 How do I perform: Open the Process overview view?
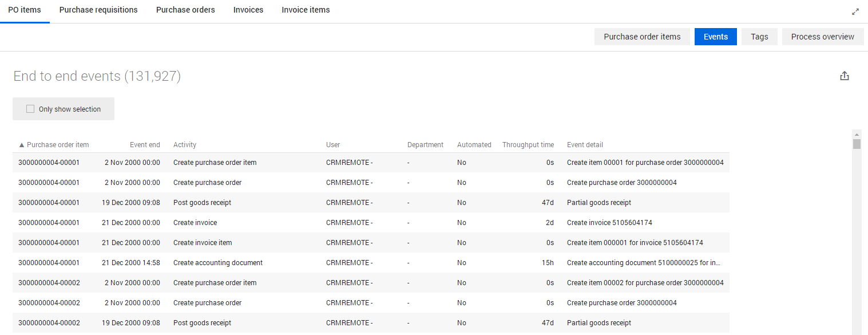[822, 37]
